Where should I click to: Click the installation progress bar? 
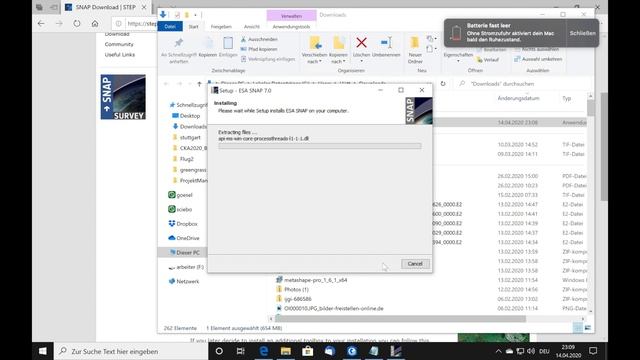click(x=320, y=146)
